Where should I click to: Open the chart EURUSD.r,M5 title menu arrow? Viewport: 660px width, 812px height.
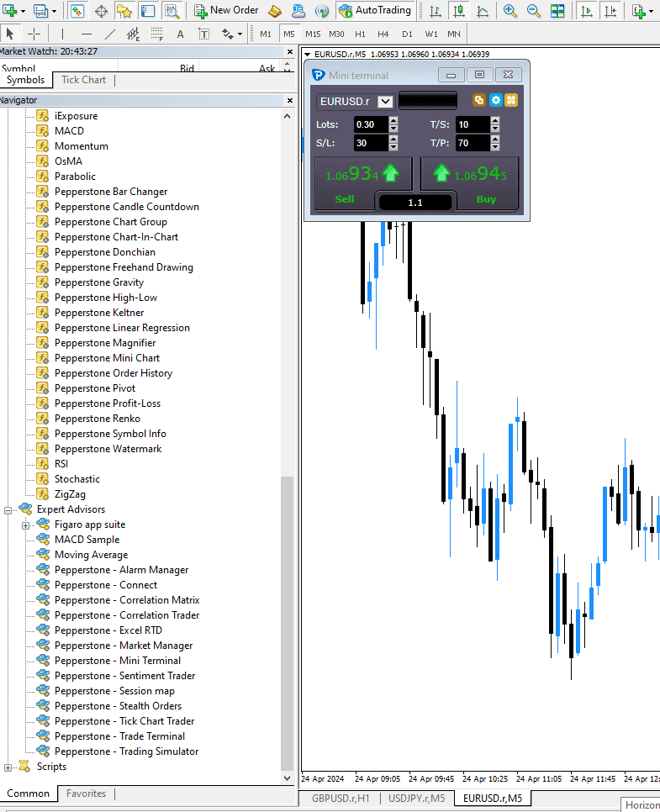click(x=307, y=55)
